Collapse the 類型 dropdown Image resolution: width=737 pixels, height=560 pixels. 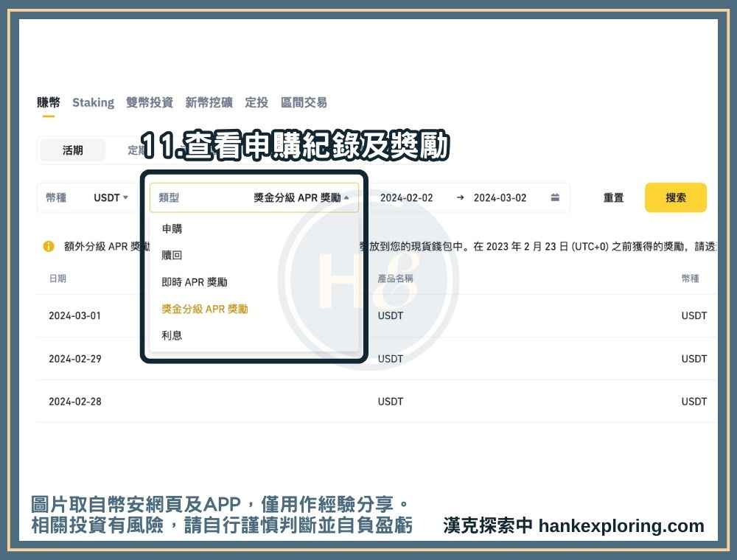254,197
